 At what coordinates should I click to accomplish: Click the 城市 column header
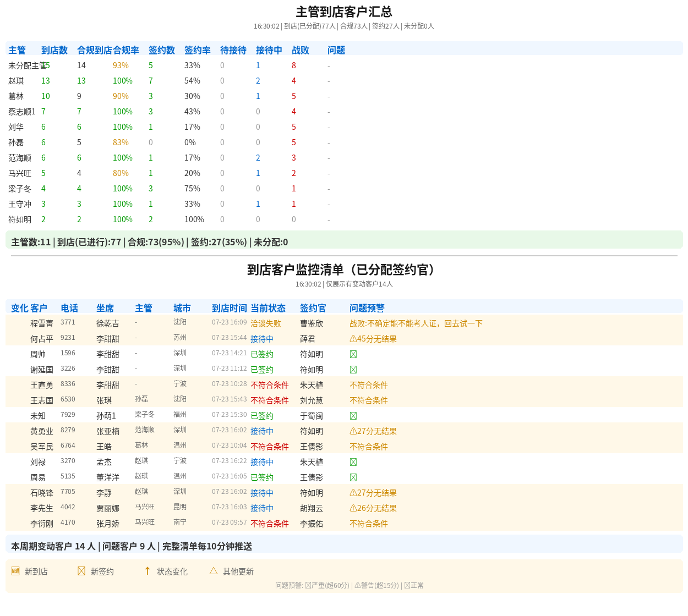click(182, 308)
